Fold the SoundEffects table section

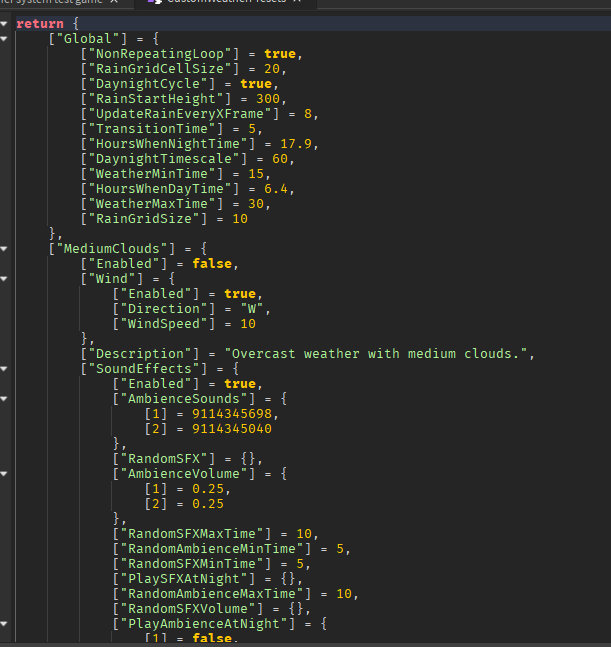4,369
